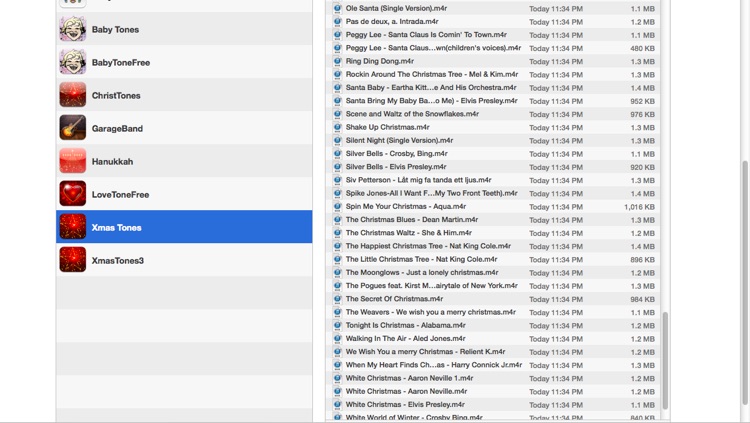Click the 984 KB size value
This screenshot has height=423, width=750.
642,299
